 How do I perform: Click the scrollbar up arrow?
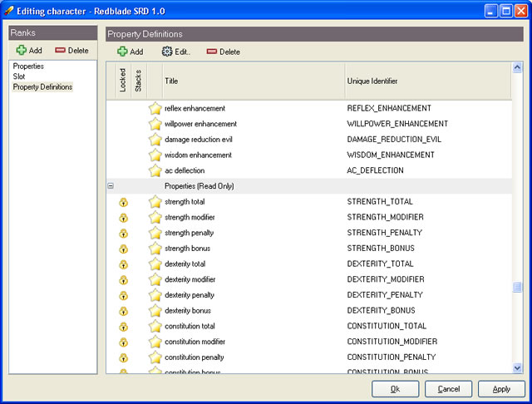(x=517, y=67)
